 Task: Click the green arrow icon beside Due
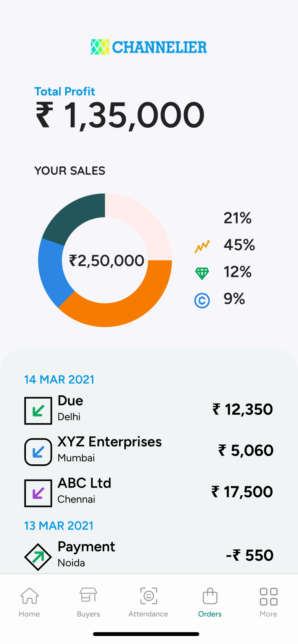(38, 411)
